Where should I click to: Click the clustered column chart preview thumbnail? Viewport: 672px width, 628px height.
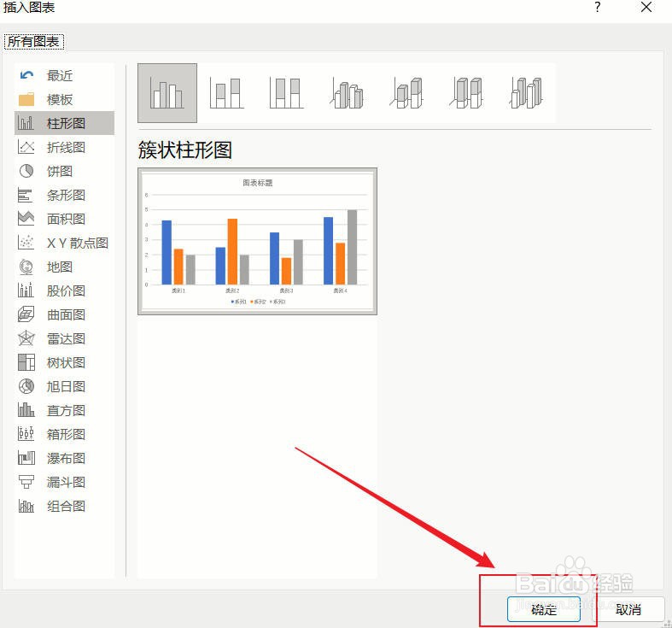(257, 242)
